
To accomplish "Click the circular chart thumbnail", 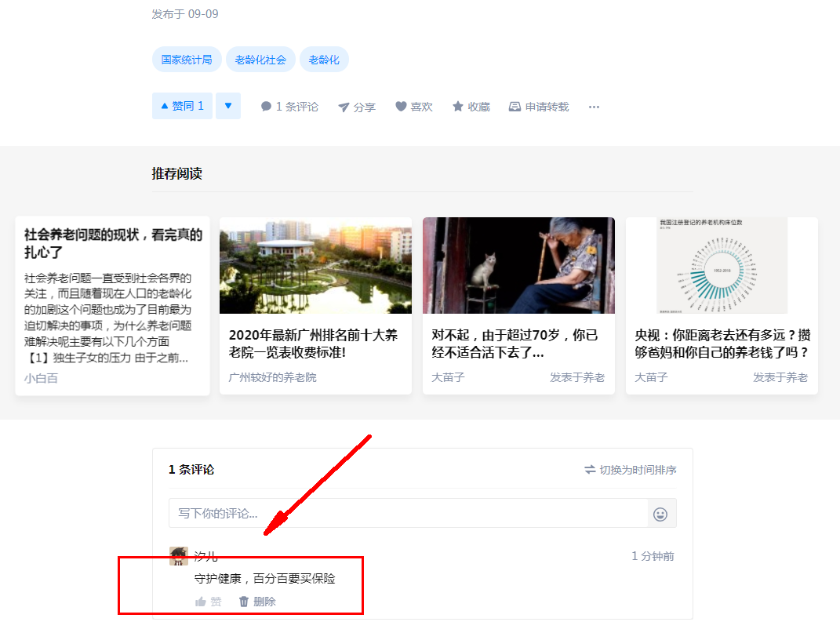I will pyautogui.click(x=722, y=265).
